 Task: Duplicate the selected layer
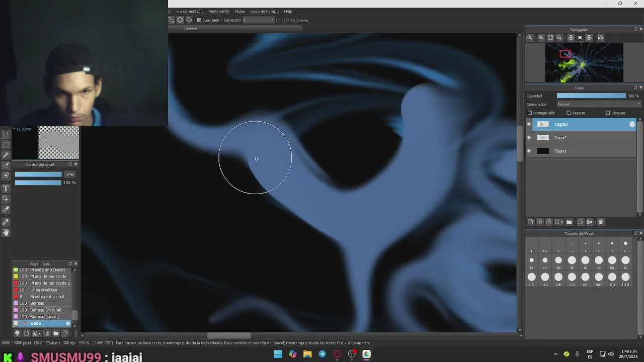coord(580,222)
